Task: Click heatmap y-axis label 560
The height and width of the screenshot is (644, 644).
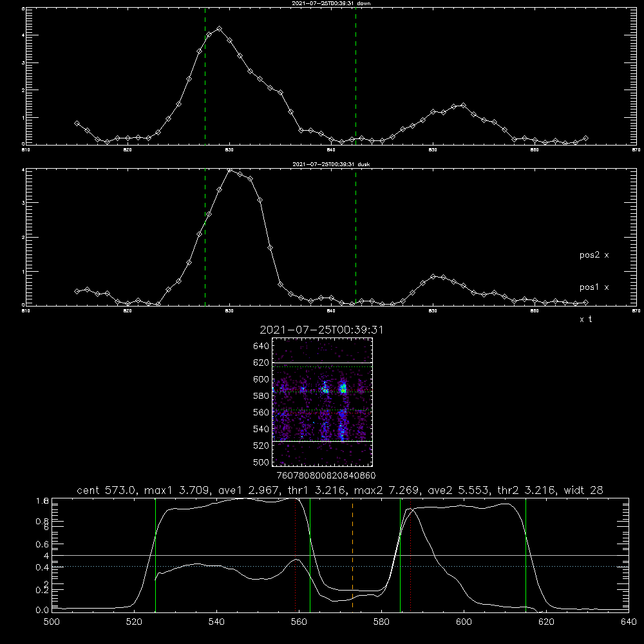Action: tap(261, 412)
